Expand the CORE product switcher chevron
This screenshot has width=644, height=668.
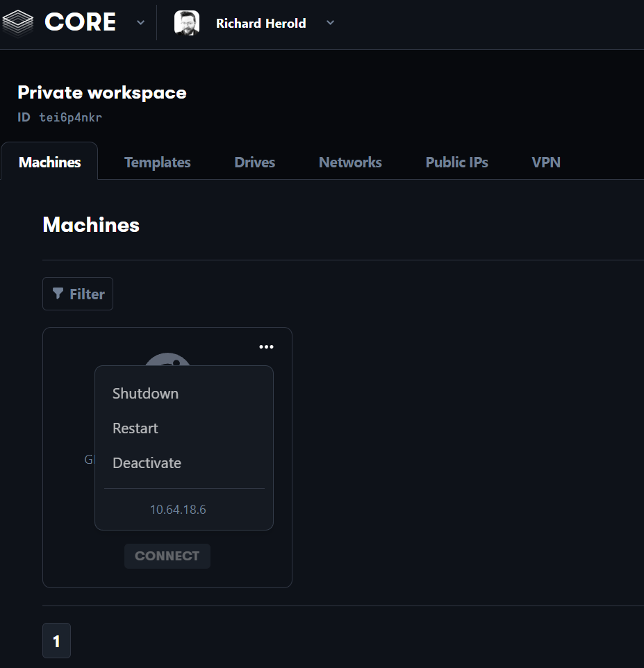click(x=140, y=23)
